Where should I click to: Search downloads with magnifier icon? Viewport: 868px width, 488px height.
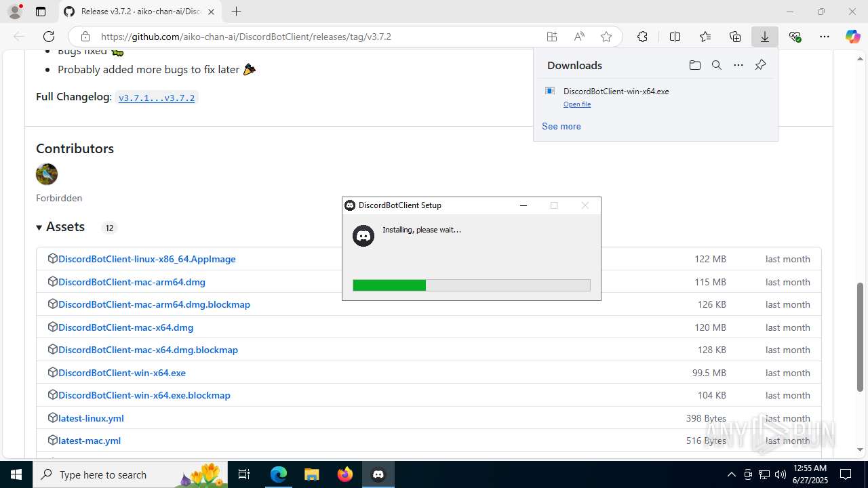[x=716, y=65]
